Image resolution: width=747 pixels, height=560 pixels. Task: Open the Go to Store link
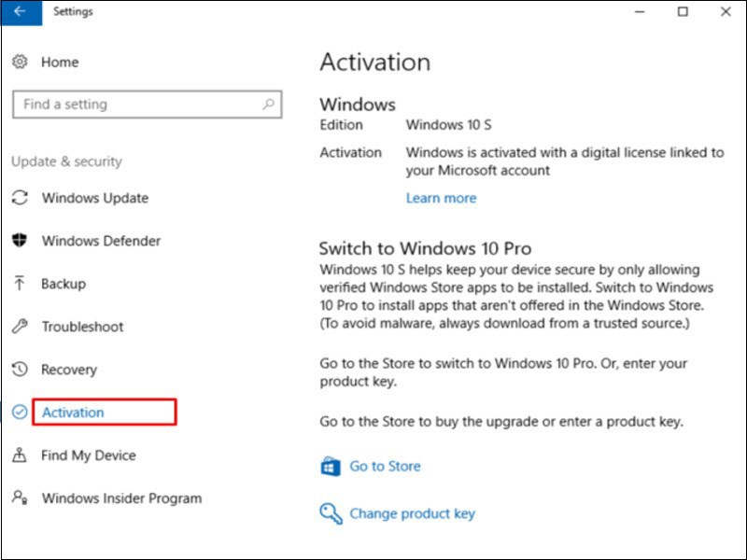(x=386, y=465)
